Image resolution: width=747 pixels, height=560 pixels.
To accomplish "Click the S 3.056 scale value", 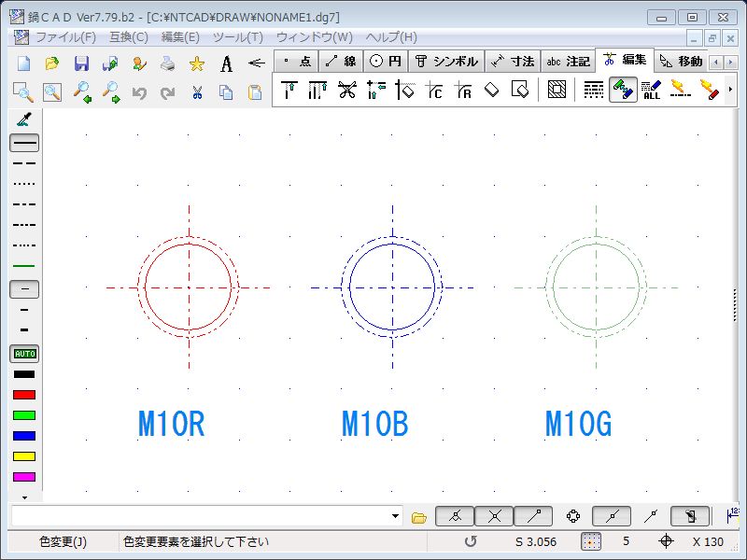I will click(536, 542).
